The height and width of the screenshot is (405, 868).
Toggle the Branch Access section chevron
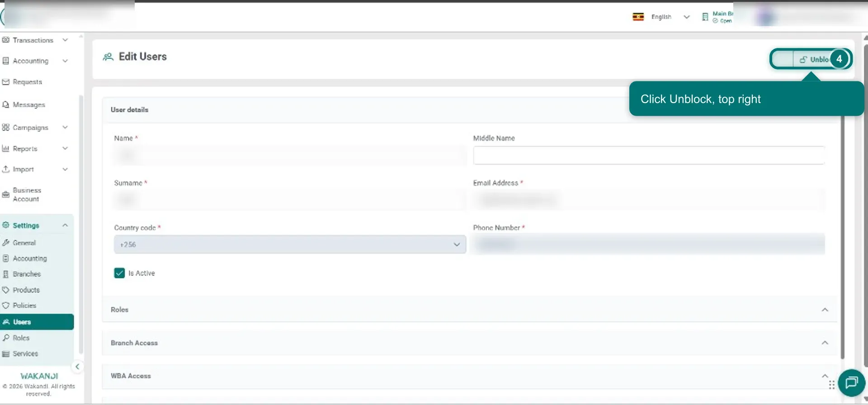tap(825, 343)
